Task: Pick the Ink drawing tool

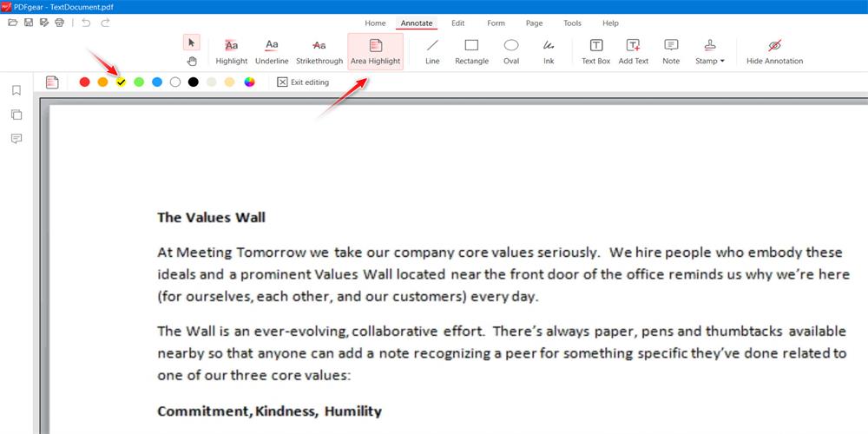Action: click(x=549, y=51)
